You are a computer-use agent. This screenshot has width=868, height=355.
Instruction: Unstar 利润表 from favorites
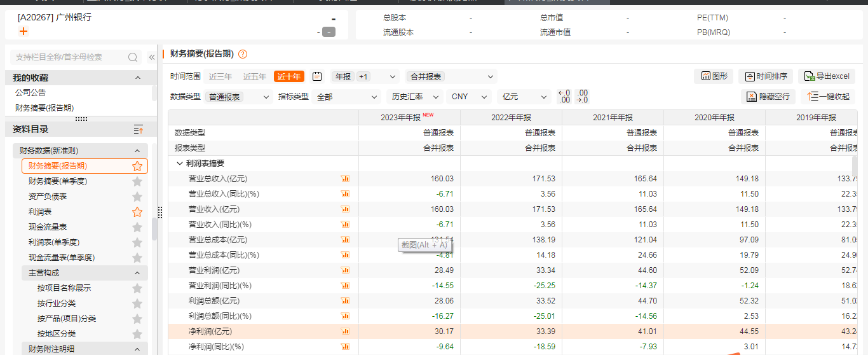tap(137, 212)
